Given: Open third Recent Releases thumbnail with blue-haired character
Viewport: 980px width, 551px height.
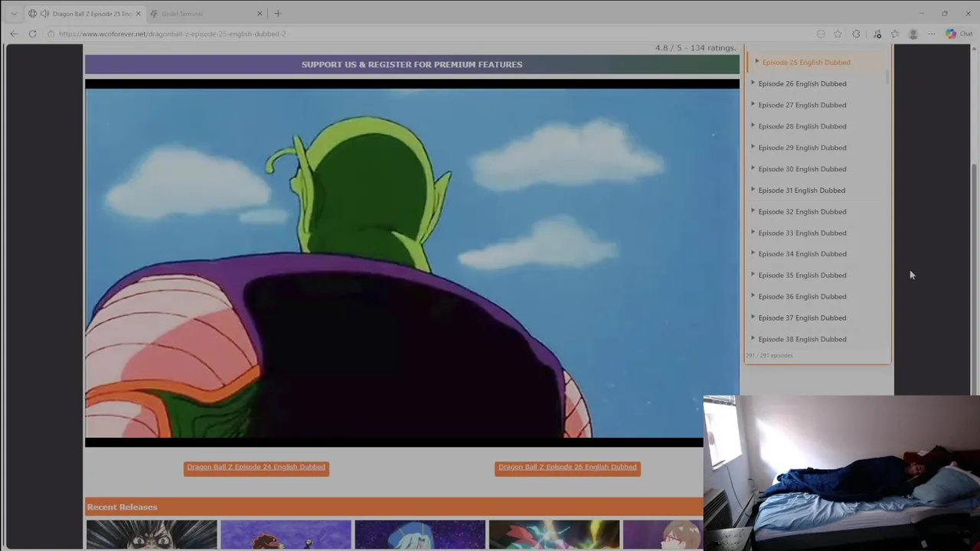Looking at the screenshot, I should (420, 534).
